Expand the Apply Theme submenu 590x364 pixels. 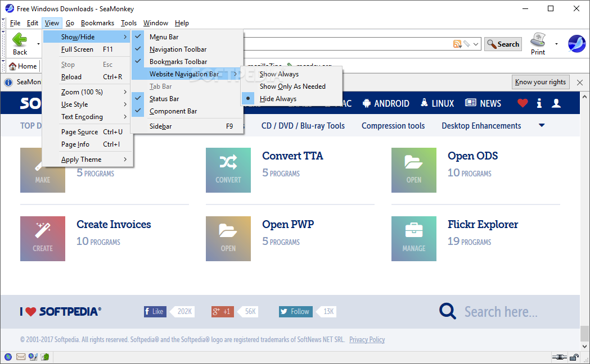pos(87,160)
